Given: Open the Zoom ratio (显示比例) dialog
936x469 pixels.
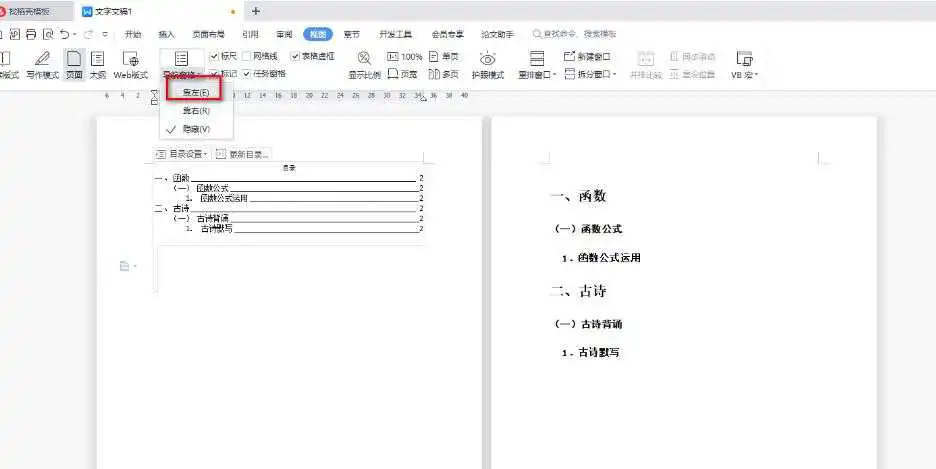Looking at the screenshot, I should (364, 65).
